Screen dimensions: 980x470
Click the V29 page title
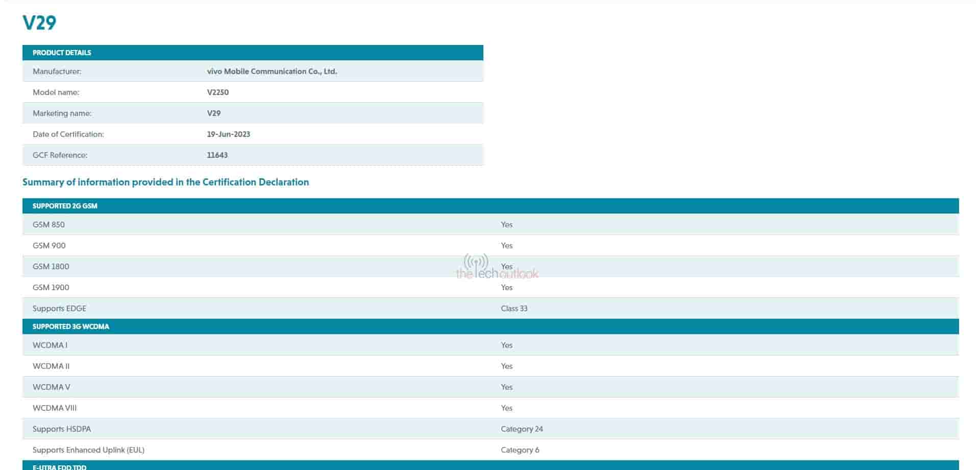39,22
